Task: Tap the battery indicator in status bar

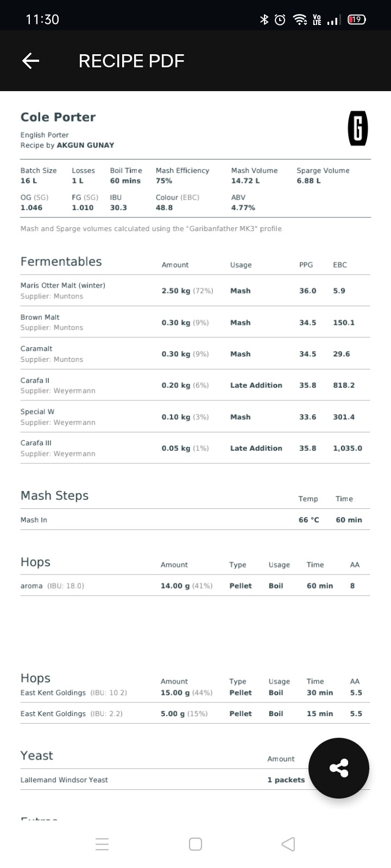Action: 356,20
